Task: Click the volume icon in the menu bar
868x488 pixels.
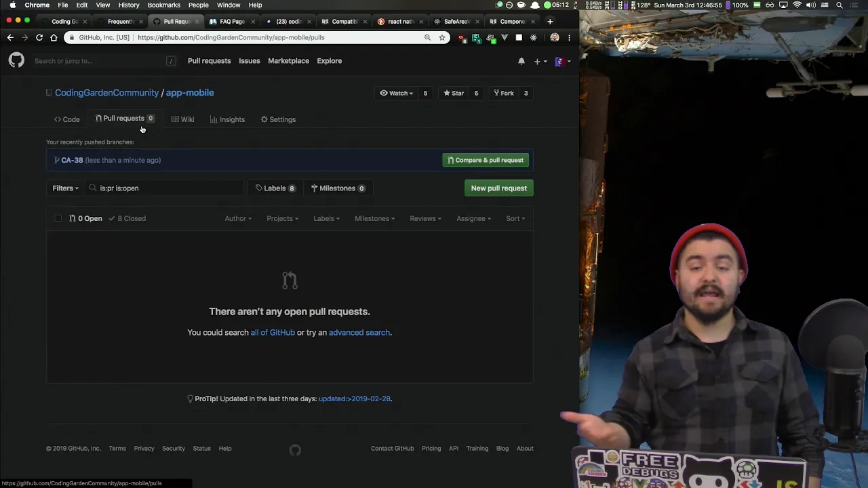Action: [811, 5]
